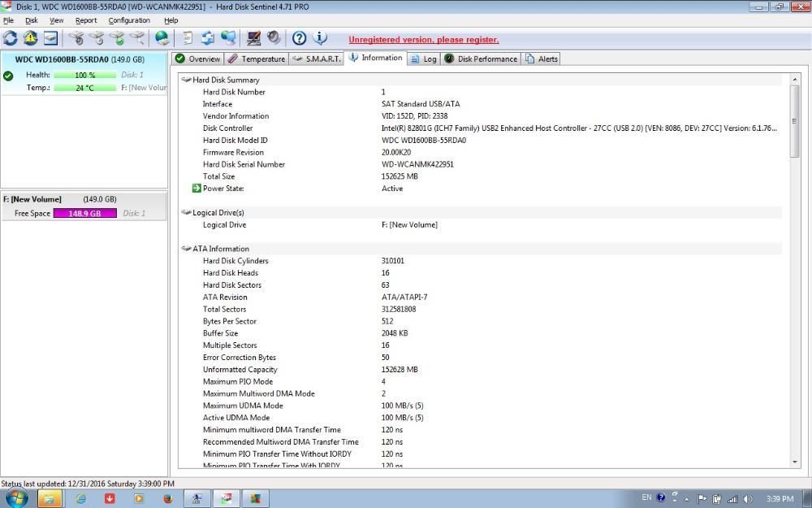Click the Free Space 148.9 GB bar
Screen dimensions: 812x508
pos(85,213)
